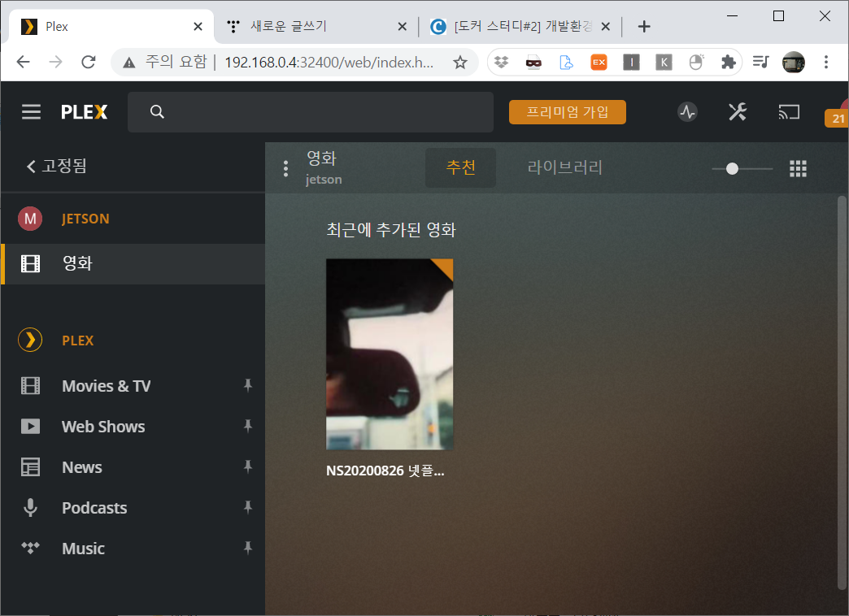Click the Web Shows play icon
This screenshot has height=616, width=849.
[30, 427]
